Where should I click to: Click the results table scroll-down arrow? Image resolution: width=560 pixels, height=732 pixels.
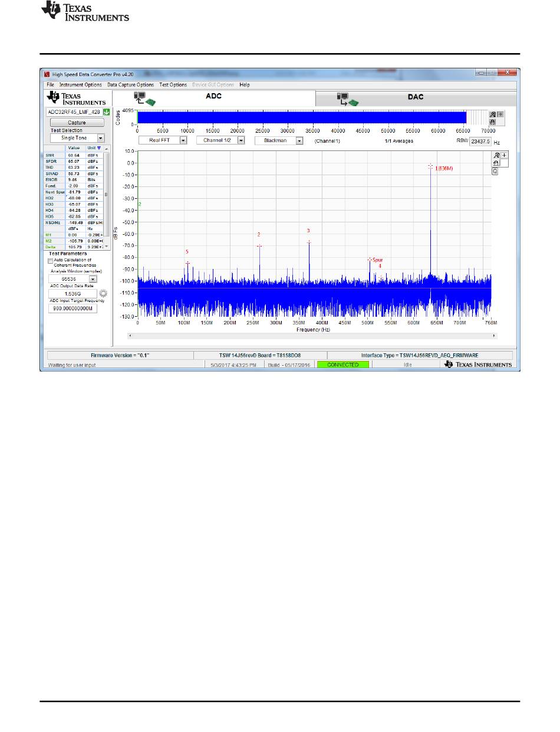[107, 247]
